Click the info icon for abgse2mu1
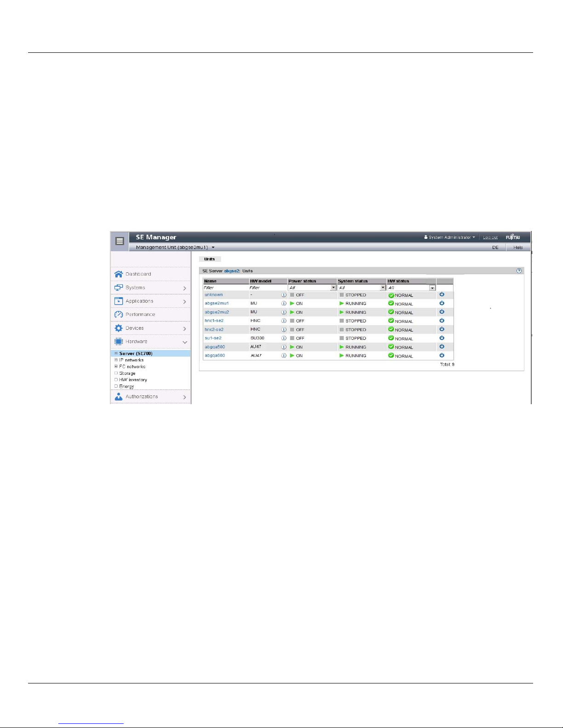The height and width of the screenshot is (728, 563). tap(284, 304)
